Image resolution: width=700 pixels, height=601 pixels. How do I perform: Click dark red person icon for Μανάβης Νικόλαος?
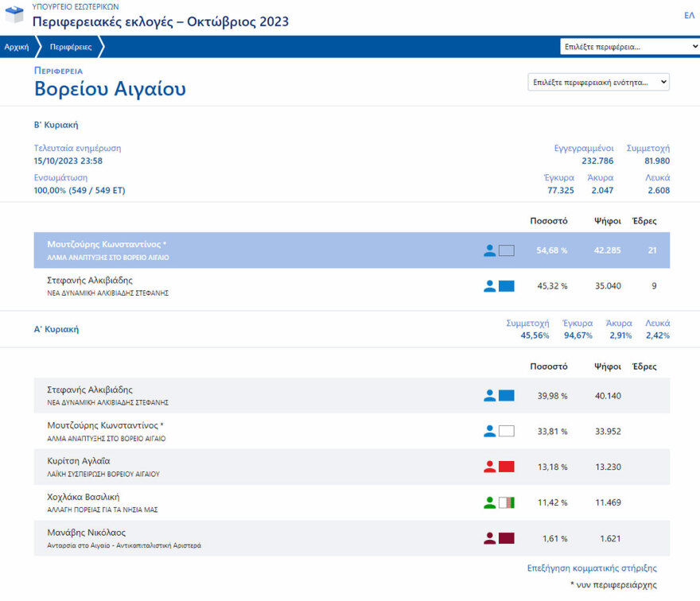[x=489, y=538]
